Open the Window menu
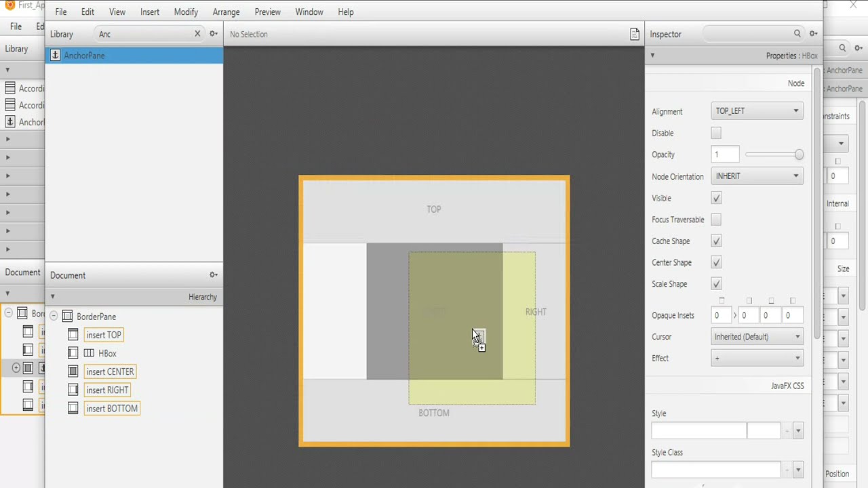 pos(309,12)
